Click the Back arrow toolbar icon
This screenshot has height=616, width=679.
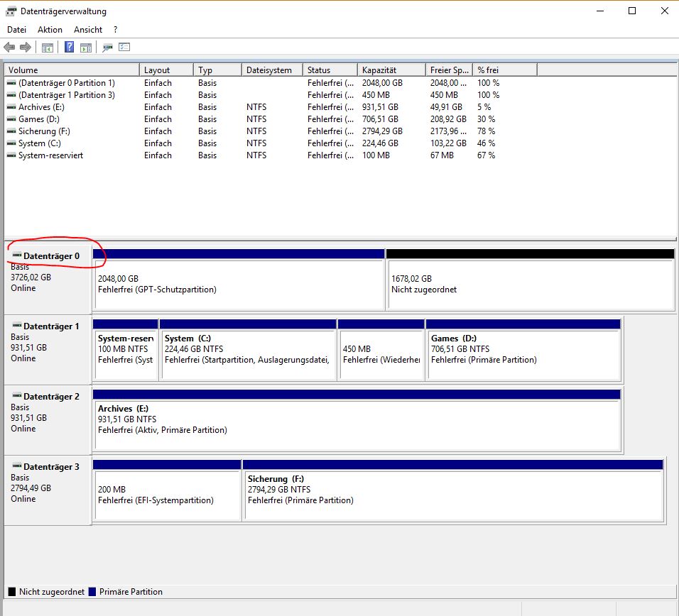click(9, 47)
